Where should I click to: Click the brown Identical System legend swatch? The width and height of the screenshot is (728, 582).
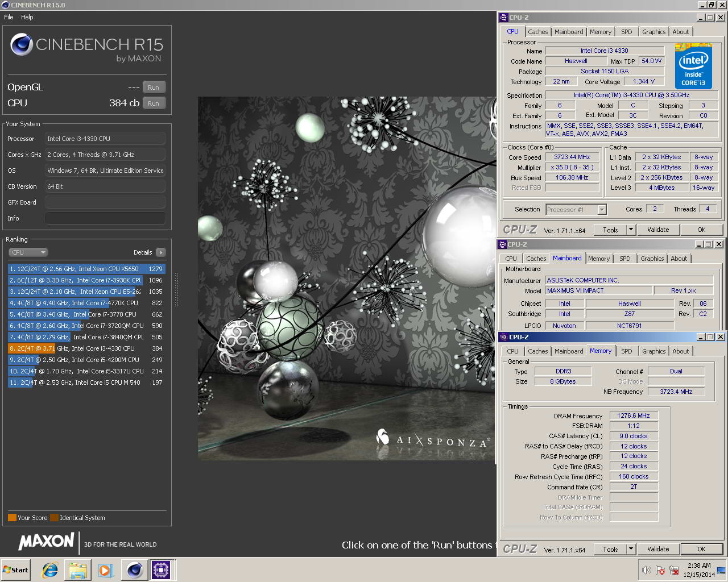pyautogui.click(x=54, y=518)
